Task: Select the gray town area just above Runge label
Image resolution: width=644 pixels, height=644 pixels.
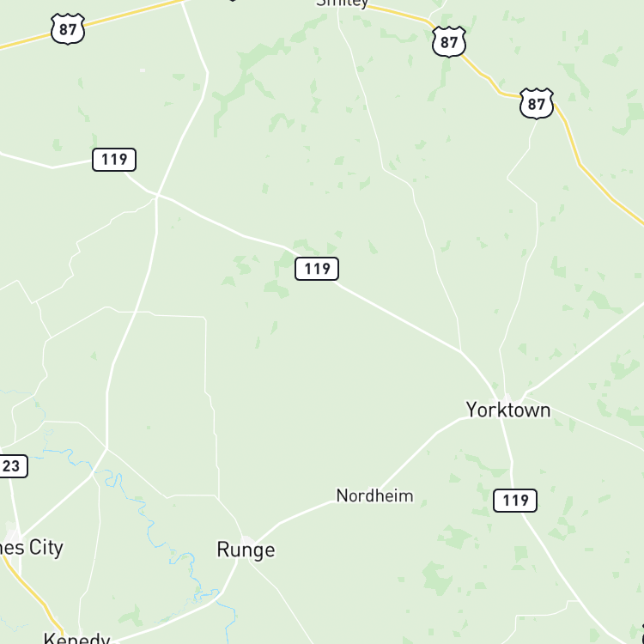Action: coord(247,540)
